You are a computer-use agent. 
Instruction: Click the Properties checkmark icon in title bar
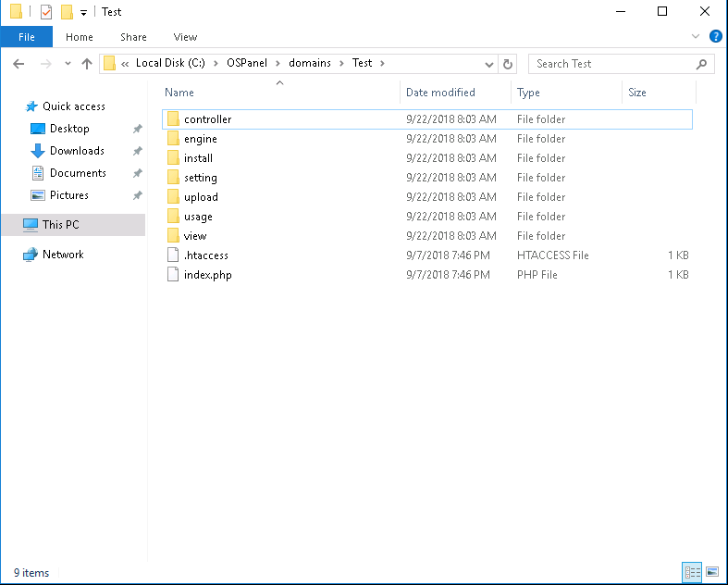pos(46,12)
